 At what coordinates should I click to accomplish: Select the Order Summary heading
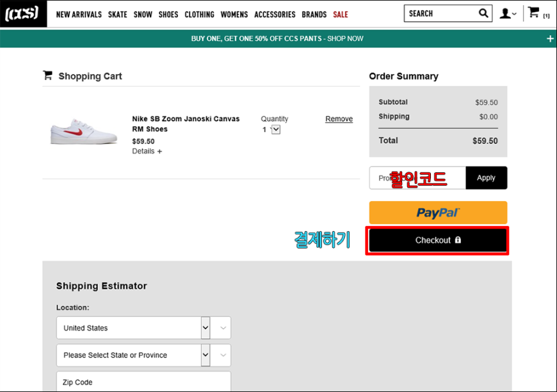403,76
